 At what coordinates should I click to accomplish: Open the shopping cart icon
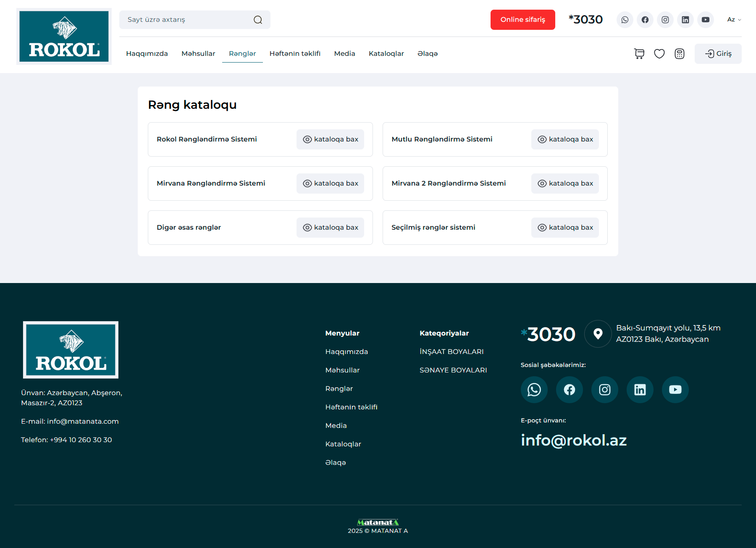[x=639, y=54]
